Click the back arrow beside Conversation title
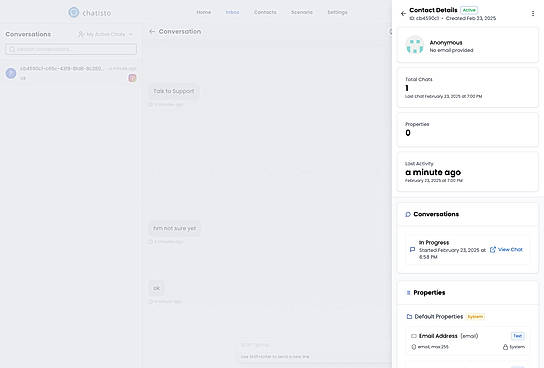 (x=152, y=32)
